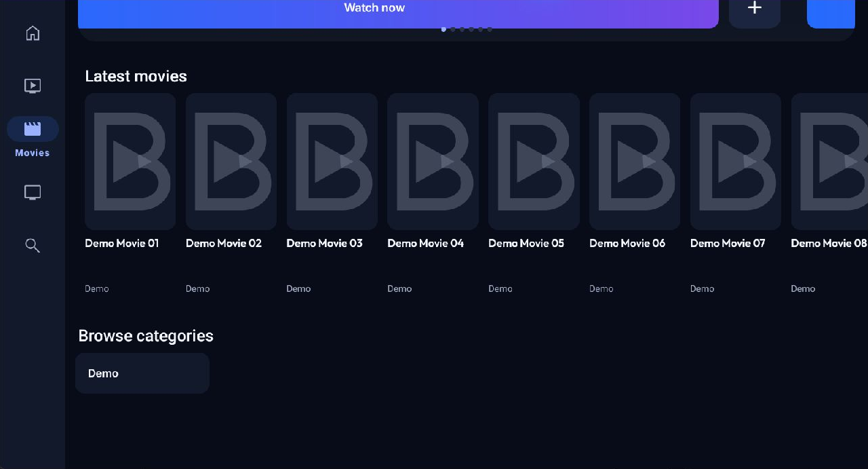Select the Movies clapperboard icon

pos(33,129)
